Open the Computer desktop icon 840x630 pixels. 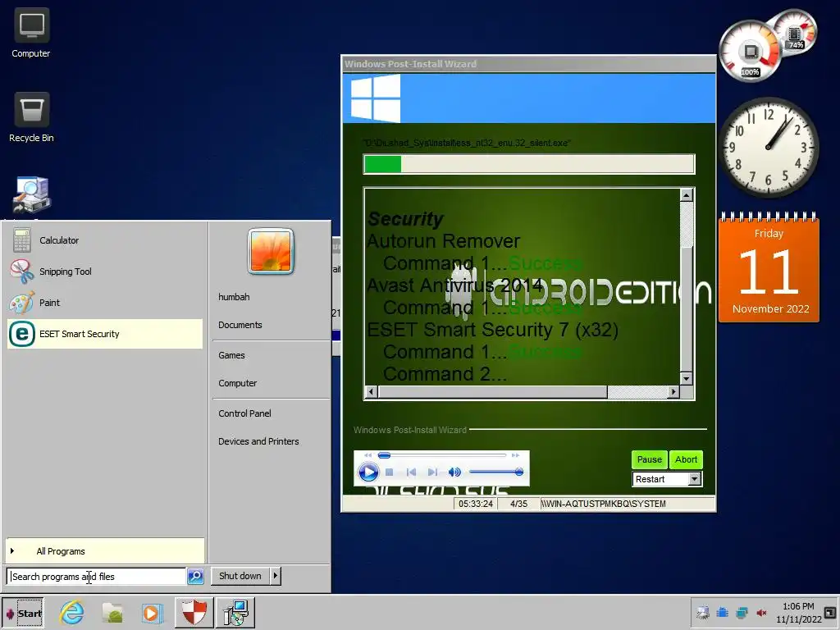(x=31, y=33)
